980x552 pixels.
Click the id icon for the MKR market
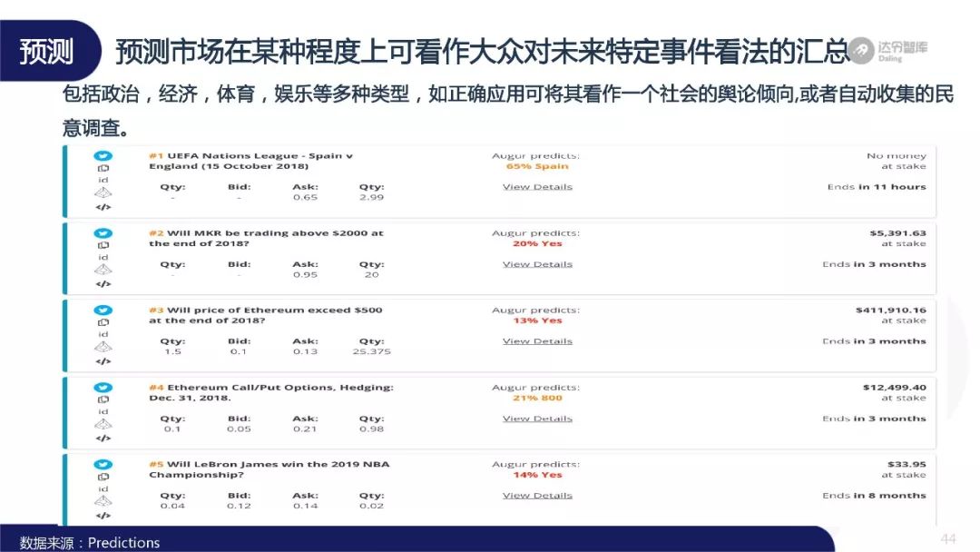[103, 257]
